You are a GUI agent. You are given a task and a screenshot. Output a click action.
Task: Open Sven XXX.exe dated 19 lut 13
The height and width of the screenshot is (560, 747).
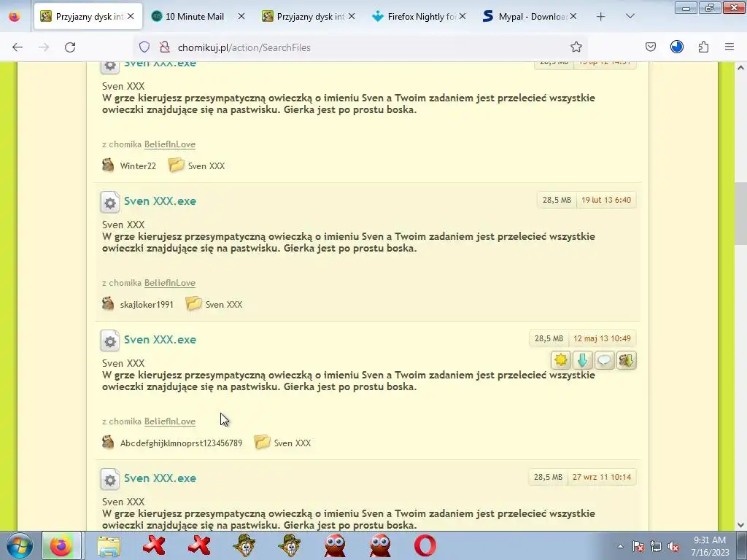tap(160, 201)
